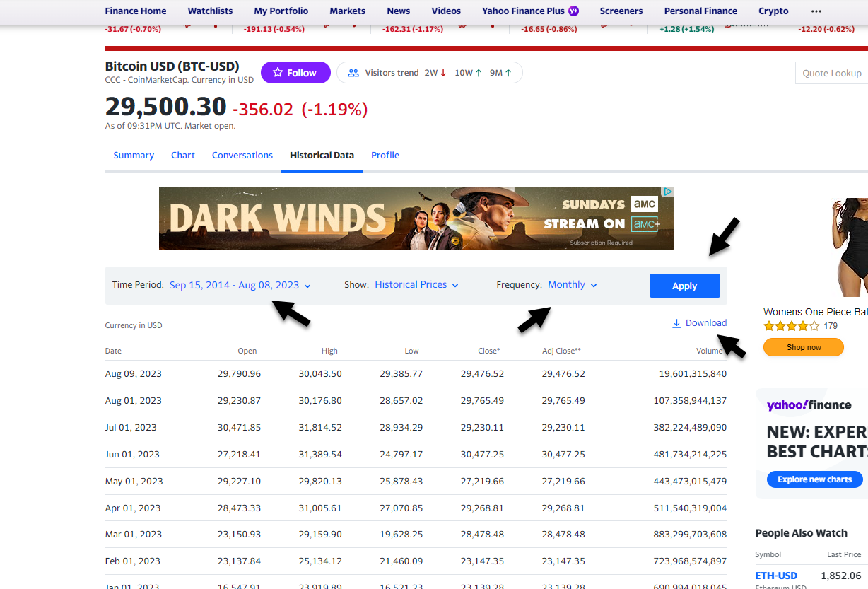Click the high value 30,176.80
Image resolution: width=868 pixels, height=589 pixels.
point(320,401)
